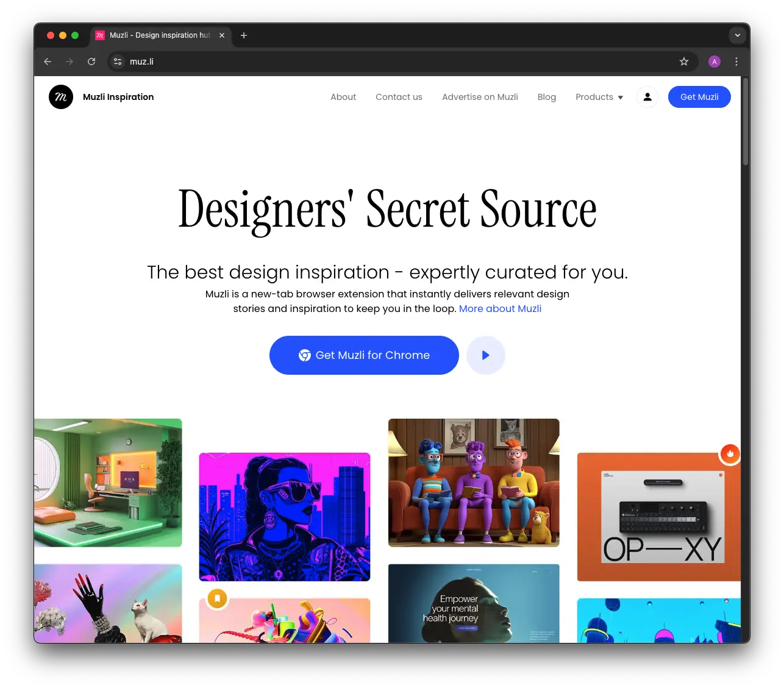Follow the More about Muzli link
The image size is (784, 688).
500,308
